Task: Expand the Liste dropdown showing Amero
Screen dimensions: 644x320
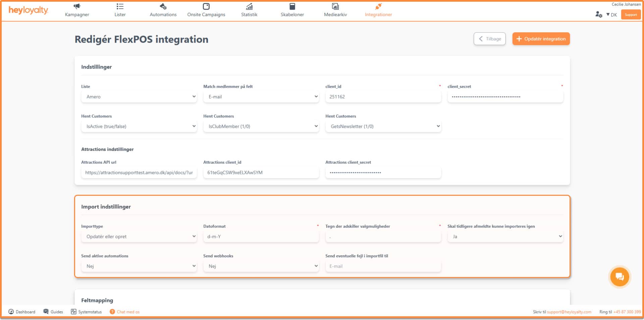Action: tap(139, 97)
